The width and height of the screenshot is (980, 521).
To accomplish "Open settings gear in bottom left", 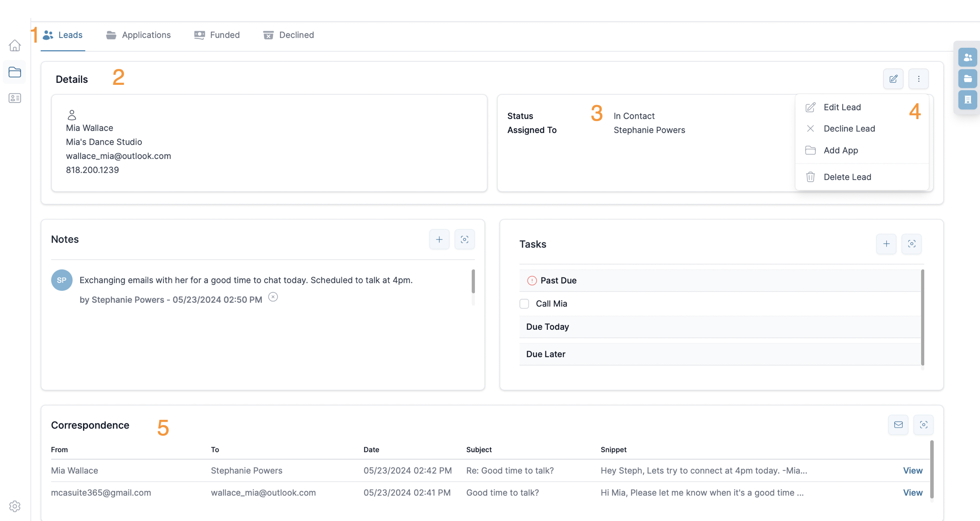I will 15,506.
